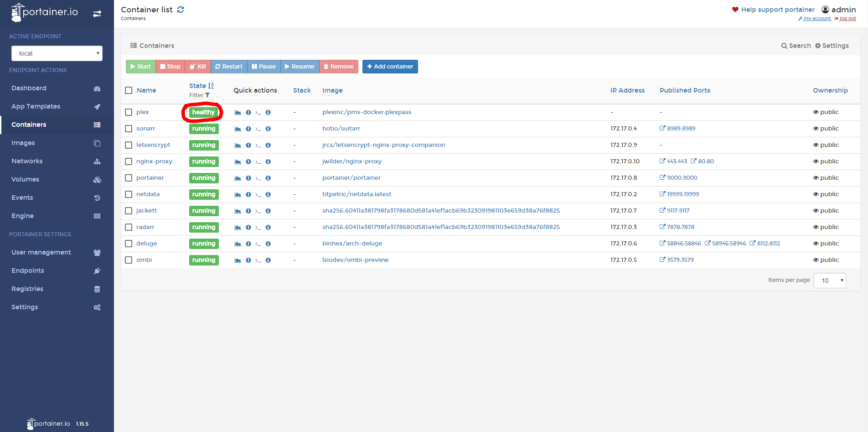Viewport: 868px width, 432px height.
Task: Inspect the nginx-proxy container
Action: (268, 161)
